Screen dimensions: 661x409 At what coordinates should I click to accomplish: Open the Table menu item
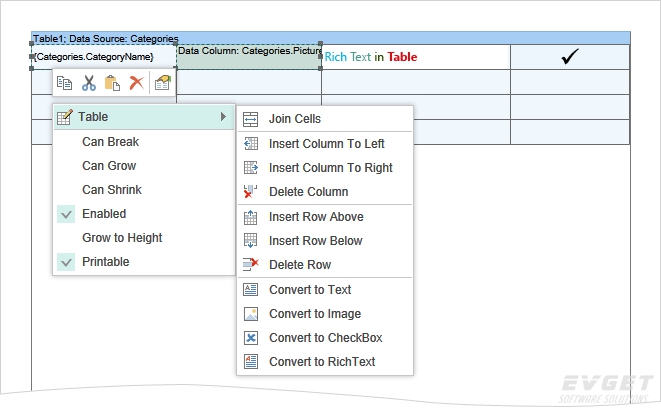click(x=143, y=117)
